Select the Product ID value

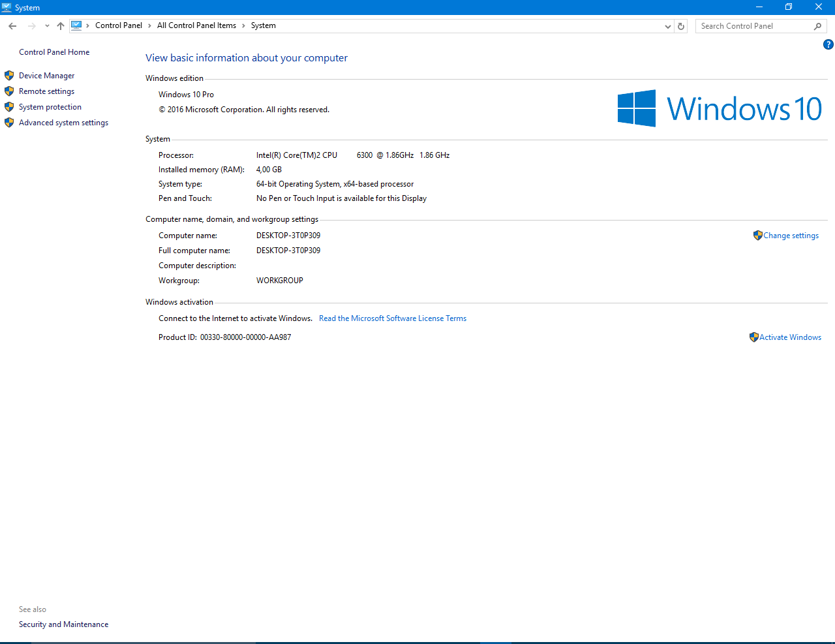[x=245, y=337]
